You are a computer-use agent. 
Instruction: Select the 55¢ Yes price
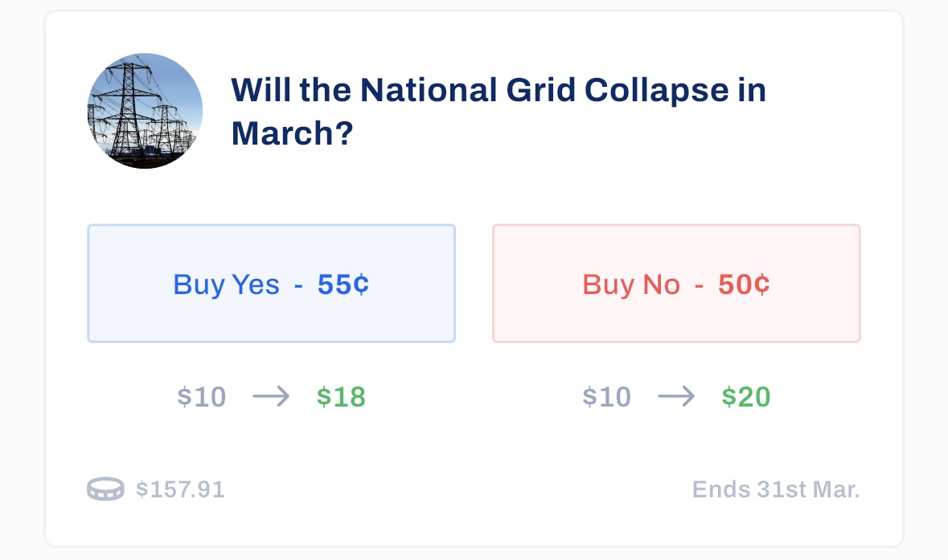click(343, 284)
